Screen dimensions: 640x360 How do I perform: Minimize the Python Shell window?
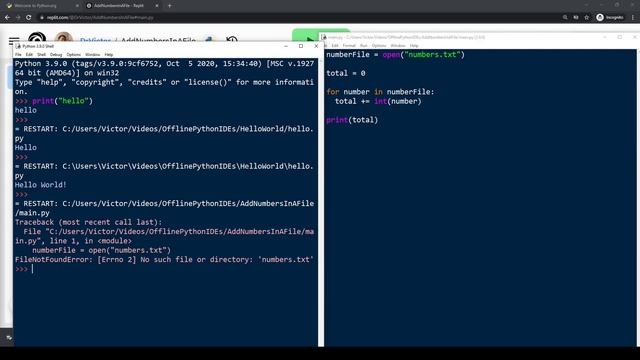(x=286, y=46)
